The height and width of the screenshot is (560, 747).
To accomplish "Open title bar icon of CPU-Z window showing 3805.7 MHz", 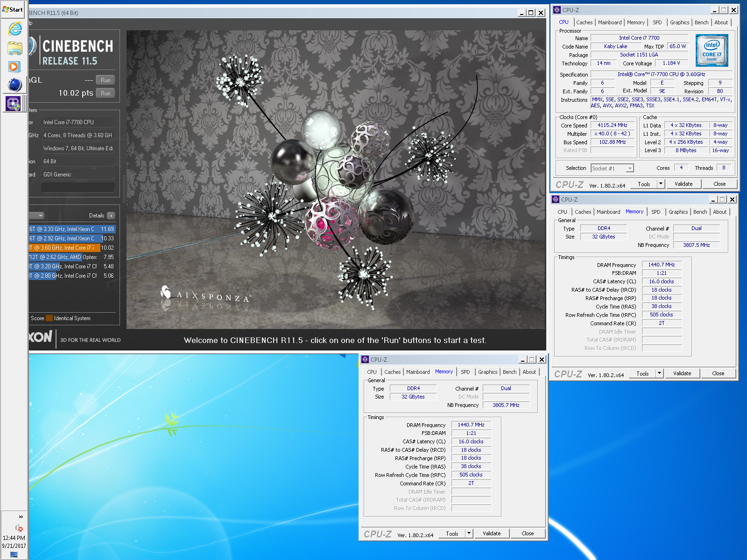I will click(x=365, y=359).
